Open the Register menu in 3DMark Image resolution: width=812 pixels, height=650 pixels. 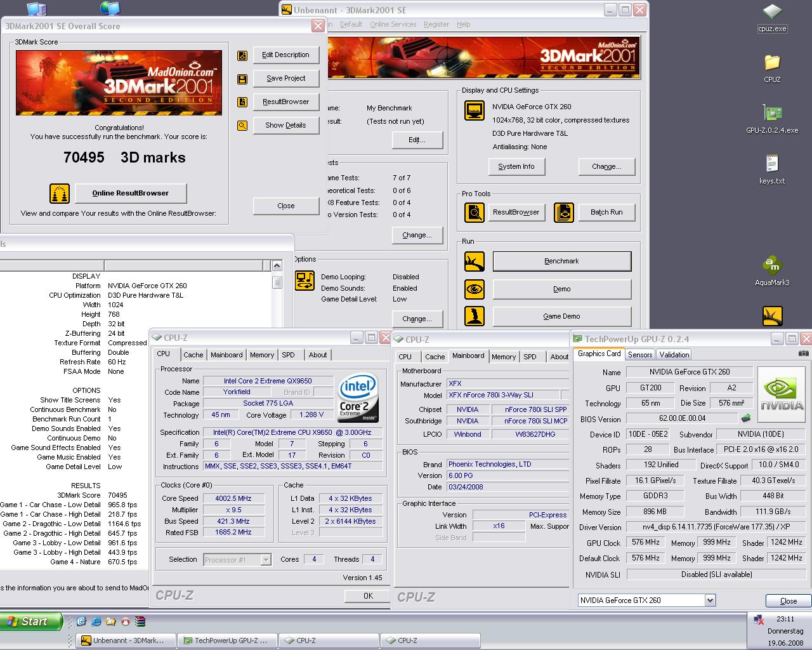tap(436, 24)
